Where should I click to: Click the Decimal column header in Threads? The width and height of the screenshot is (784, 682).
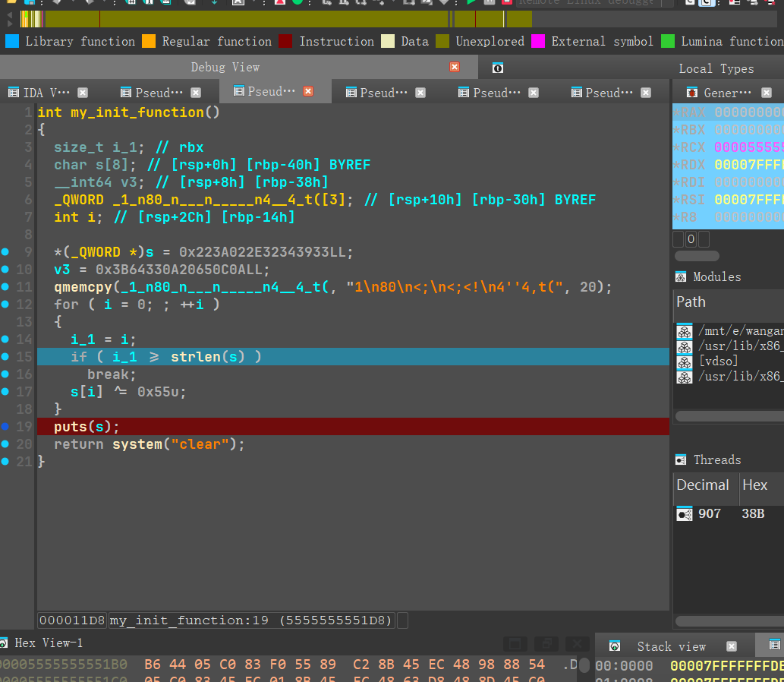pos(702,485)
